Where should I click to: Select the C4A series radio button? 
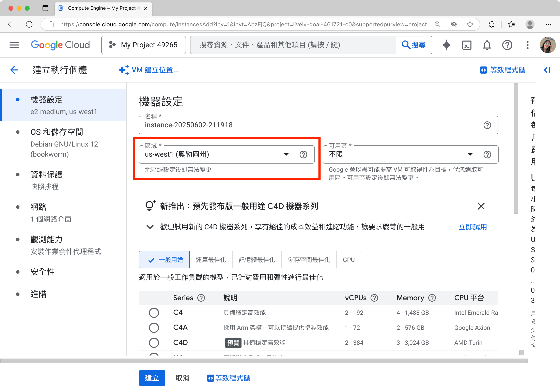click(x=154, y=328)
